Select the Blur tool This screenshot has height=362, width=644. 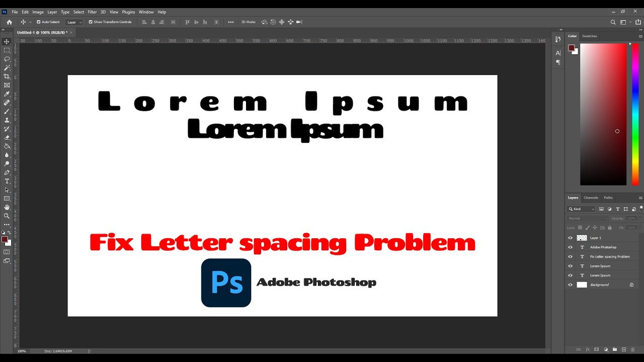[7, 155]
